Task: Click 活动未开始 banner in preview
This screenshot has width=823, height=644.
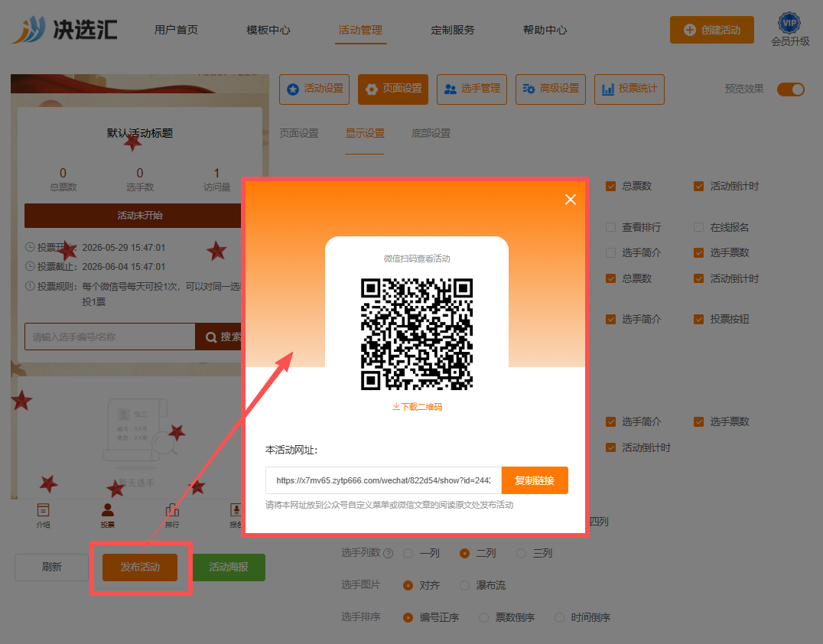Action: (133, 216)
